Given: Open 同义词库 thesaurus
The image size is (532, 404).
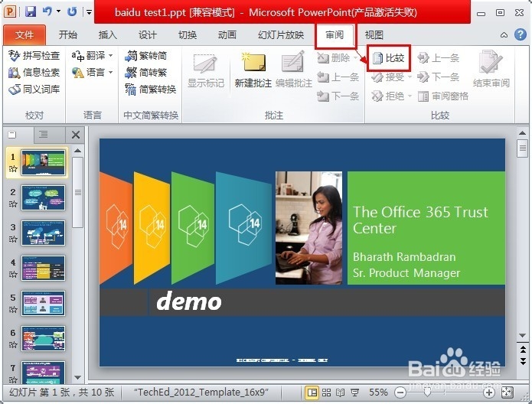Looking at the screenshot, I should [34, 90].
